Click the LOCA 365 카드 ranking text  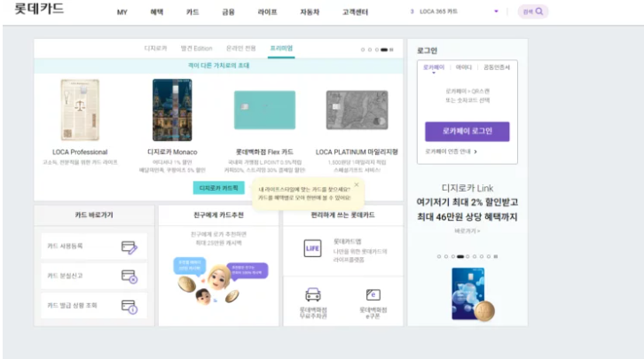pyautogui.click(x=438, y=12)
